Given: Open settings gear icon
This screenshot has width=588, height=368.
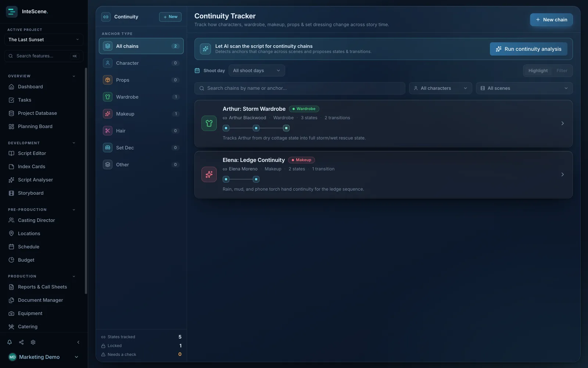Looking at the screenshot, I should point(33,342).
